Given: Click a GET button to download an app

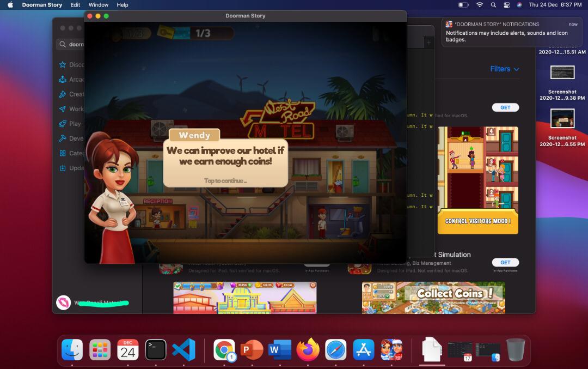Looking at the screenshot, I should click(x=505, y=107).
